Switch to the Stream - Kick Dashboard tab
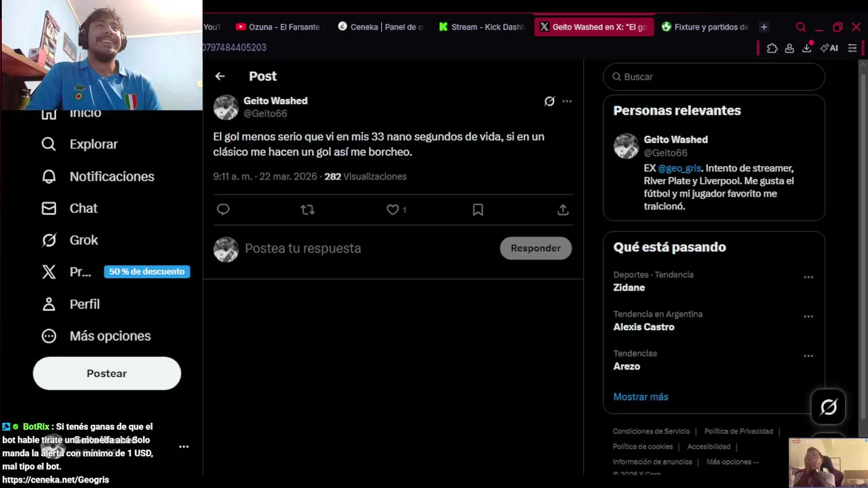The image size is (868, 488). click(x=482, y=27)
